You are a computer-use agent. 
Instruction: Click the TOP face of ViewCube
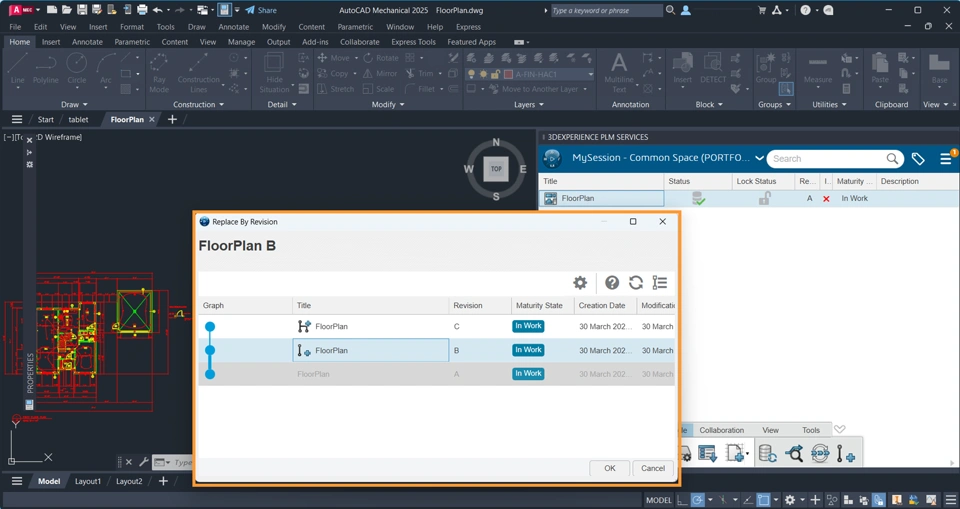pyautogui.click(x=496, y=169)
